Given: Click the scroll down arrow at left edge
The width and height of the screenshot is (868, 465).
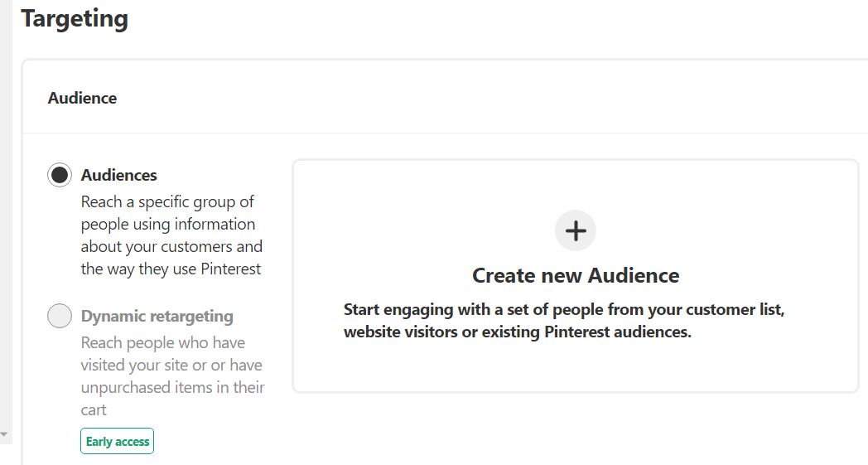Looking at the screenshot, I should point(4,434).
